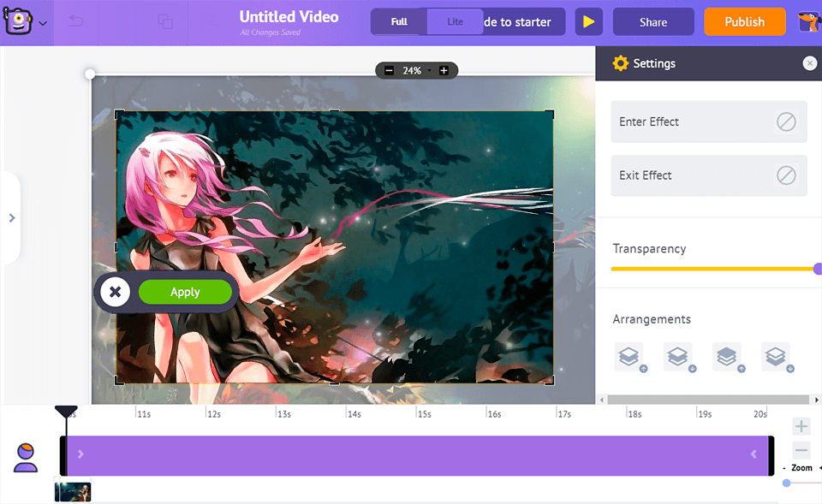Click the duplicate scene icon

tap(165, 21)
